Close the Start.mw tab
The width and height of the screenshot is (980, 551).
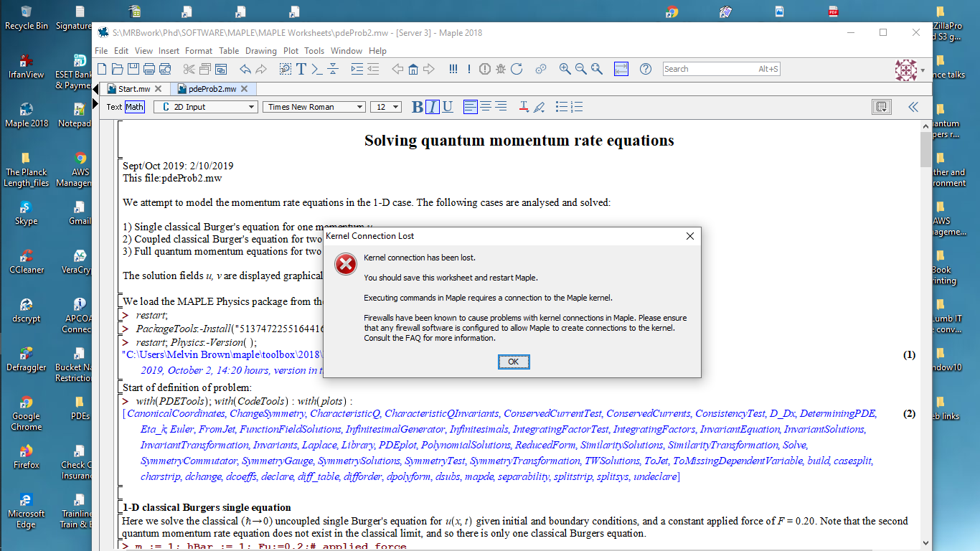click(158, 89)
